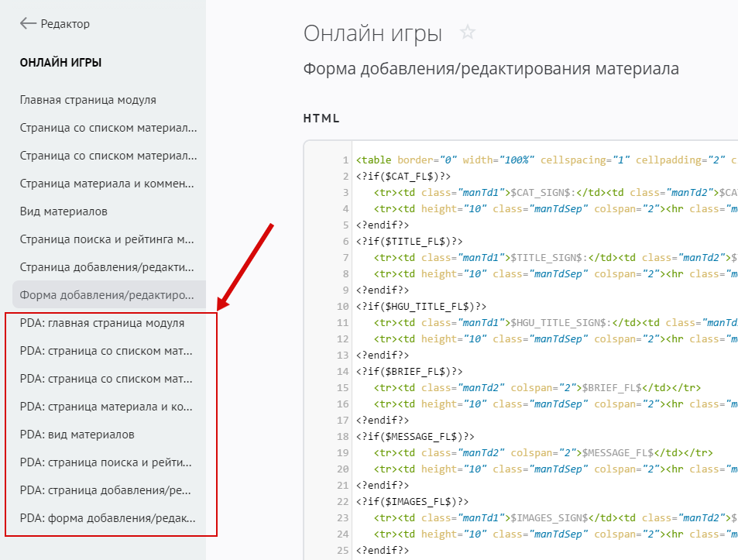Select the first PDA: страница со списком item
Screen dimensions: 738x560
click(x=107, y=351)
